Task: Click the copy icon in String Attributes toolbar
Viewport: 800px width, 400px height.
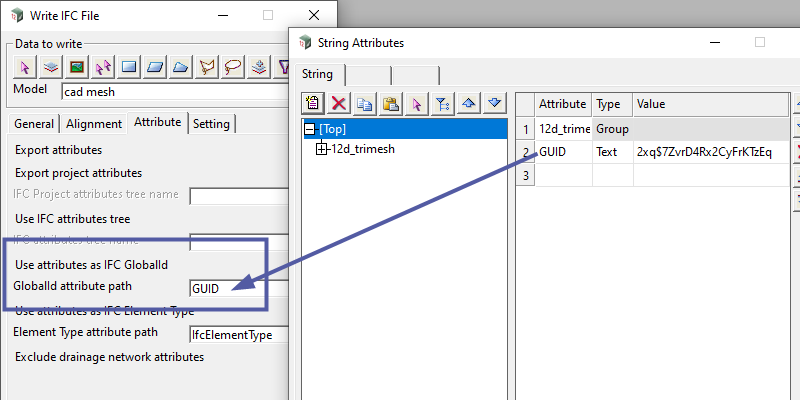Action: (x=365, y=104)
